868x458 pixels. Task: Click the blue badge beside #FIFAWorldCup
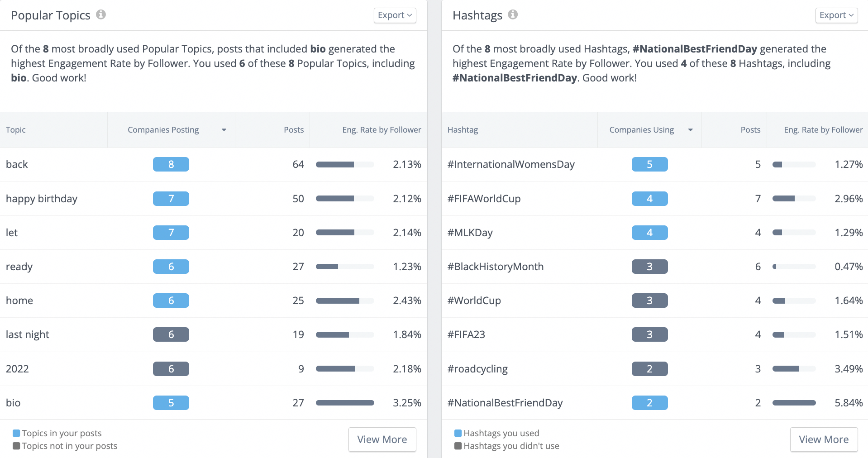(x=650, y=199)
